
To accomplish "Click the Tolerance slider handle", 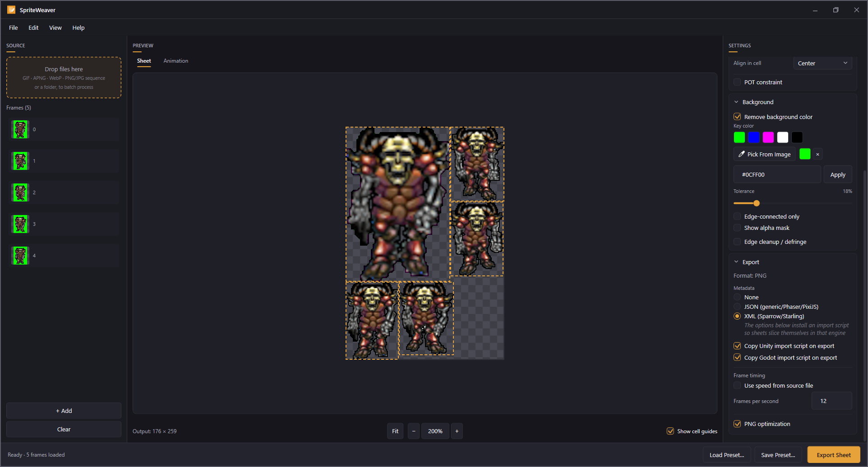I will click(x=757, y=203).
